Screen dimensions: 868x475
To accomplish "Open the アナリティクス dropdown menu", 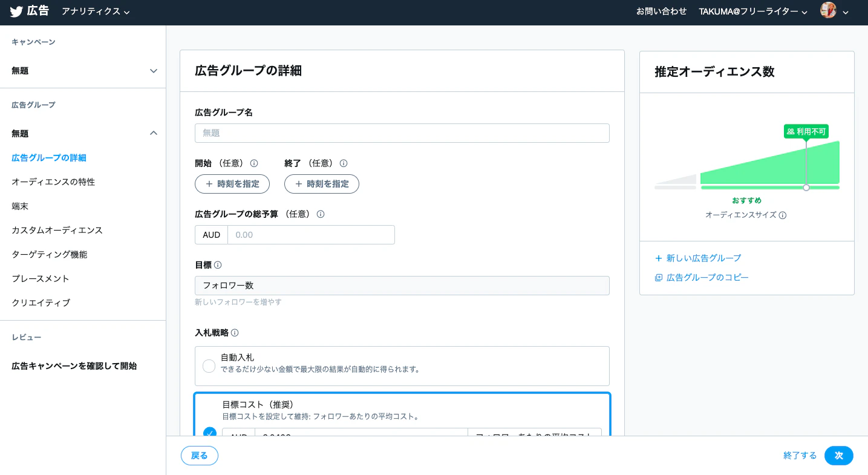I will click(96, 11).
